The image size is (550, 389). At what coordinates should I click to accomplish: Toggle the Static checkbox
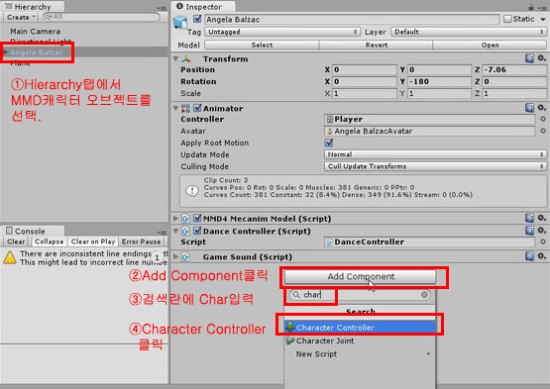507,19
